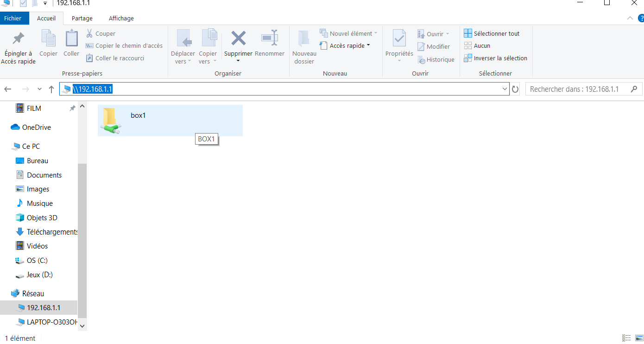Click the Propriétés checkmark icon

click(399, 38)
